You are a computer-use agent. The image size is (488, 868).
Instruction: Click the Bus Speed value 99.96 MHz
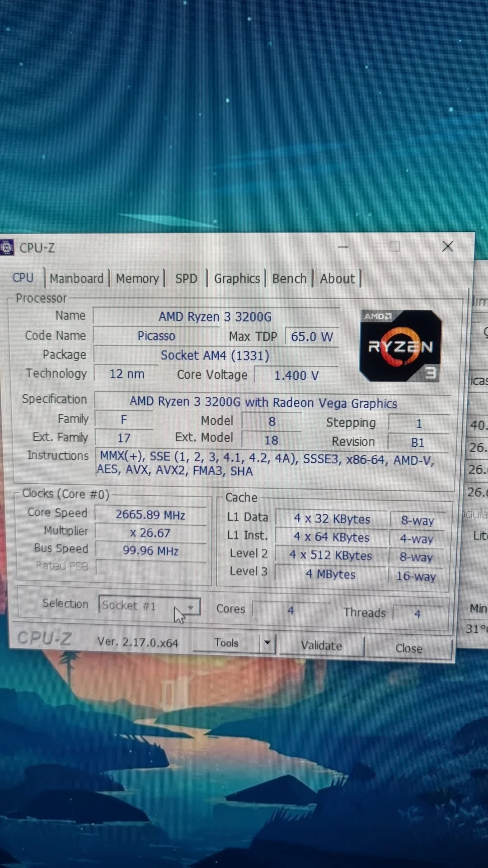(x=151, y=551)
